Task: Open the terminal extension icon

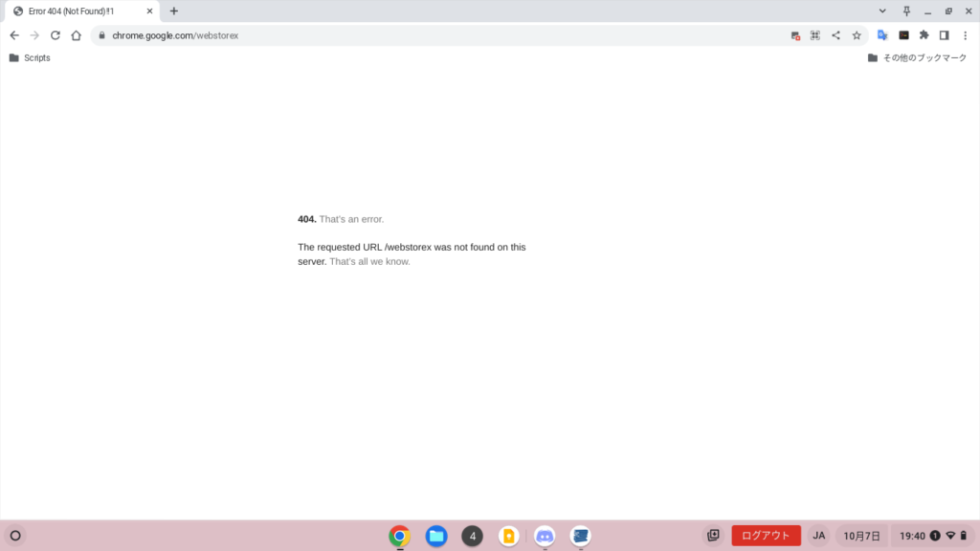Action: 903,35
